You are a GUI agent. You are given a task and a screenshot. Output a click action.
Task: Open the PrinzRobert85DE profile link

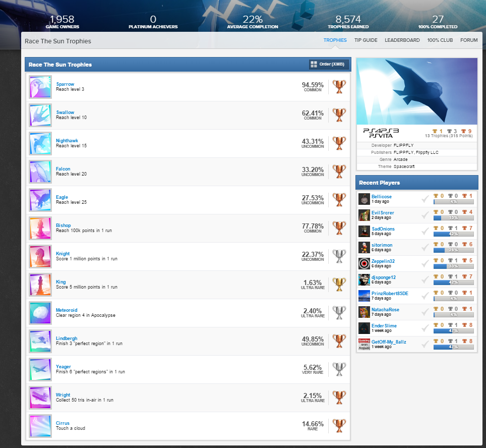click(x=389, y=293)
